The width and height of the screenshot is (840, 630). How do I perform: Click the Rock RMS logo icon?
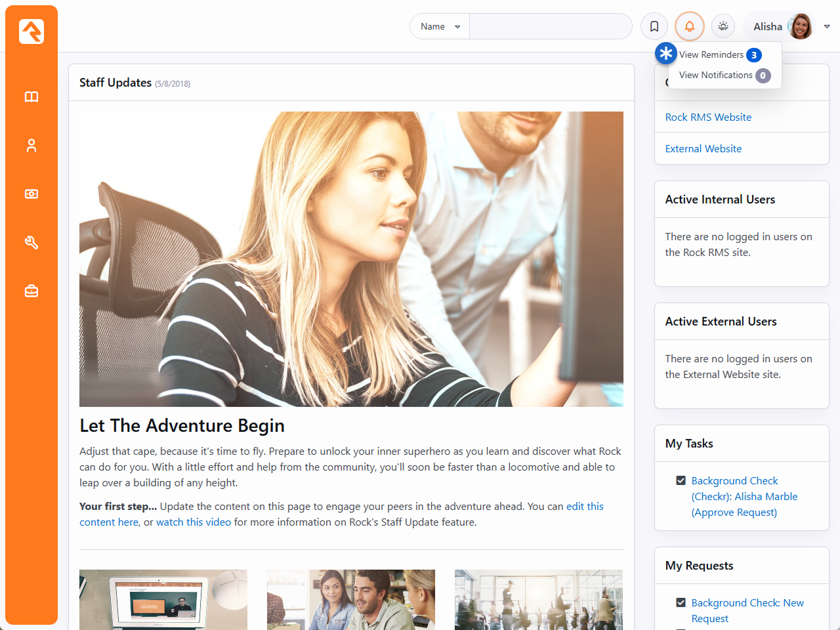pyautogui.click(x=31, y=31)
